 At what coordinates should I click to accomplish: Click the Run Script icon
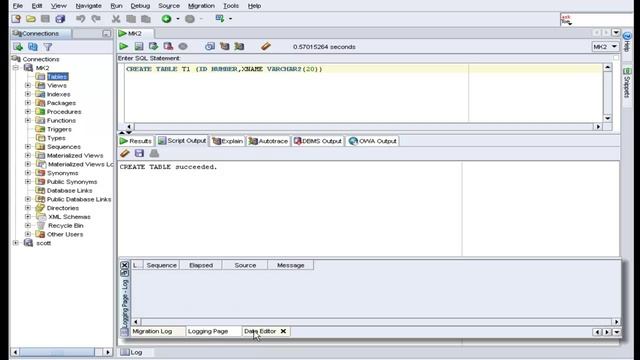(x=139, y=47)
